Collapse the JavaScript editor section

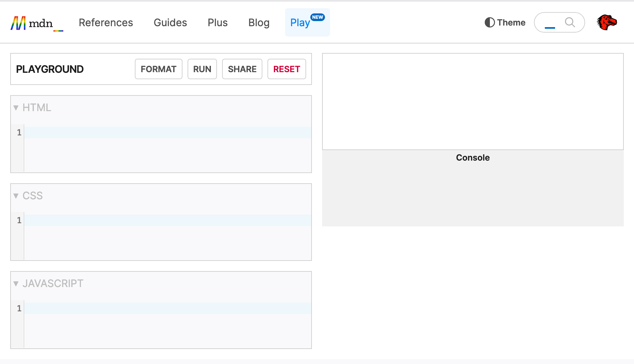[16, 284]
